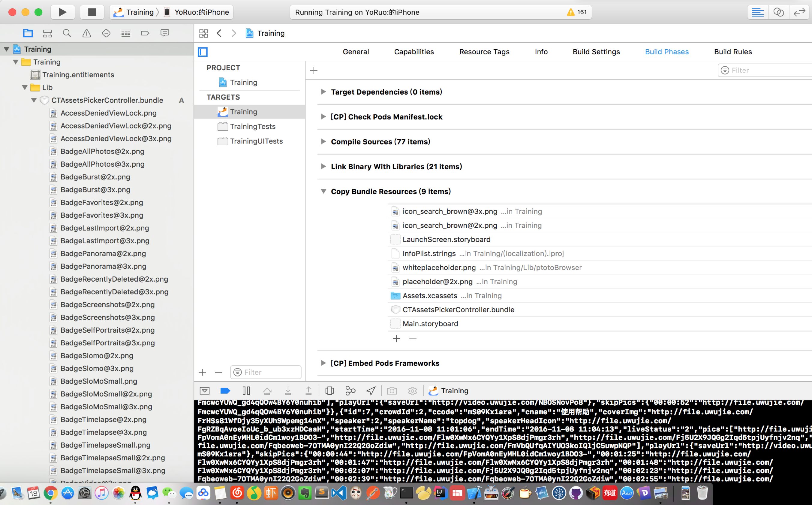This screenshot has height=505, width=812.
Task: Select the Assistant editor layout
Action: [778, 12]
